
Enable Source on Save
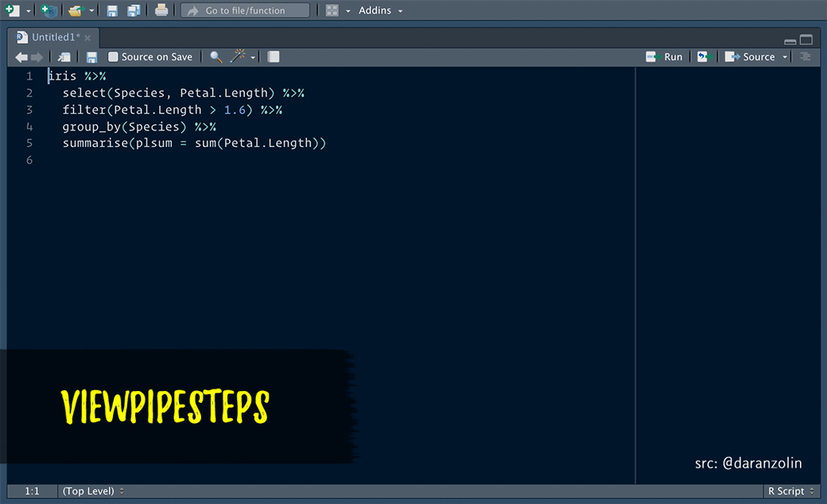point(112,56)
